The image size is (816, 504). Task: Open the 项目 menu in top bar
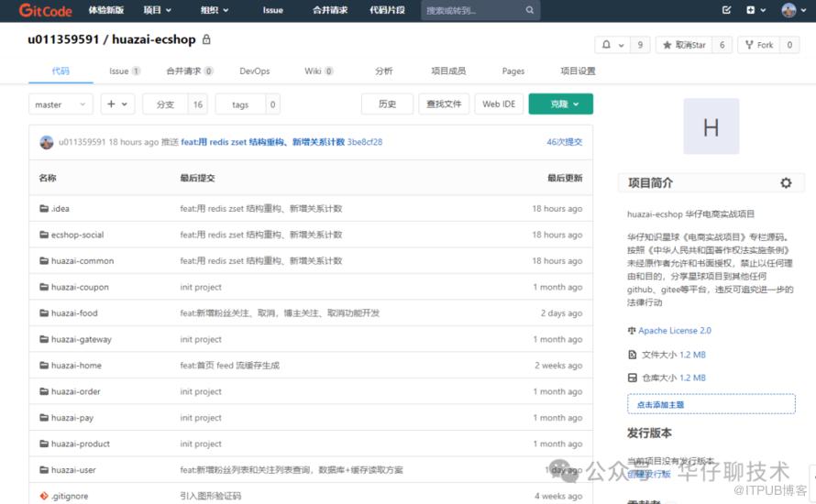pos(157,10)
